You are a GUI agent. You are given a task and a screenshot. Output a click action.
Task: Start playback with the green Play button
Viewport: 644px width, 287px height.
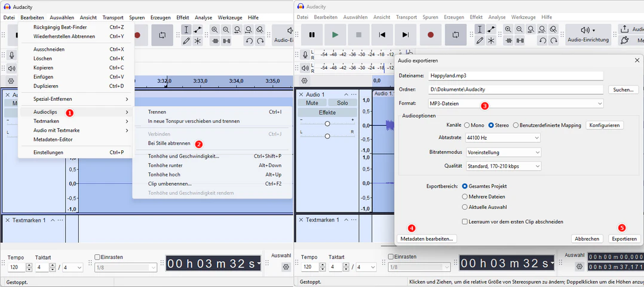[x=336, y=35]
